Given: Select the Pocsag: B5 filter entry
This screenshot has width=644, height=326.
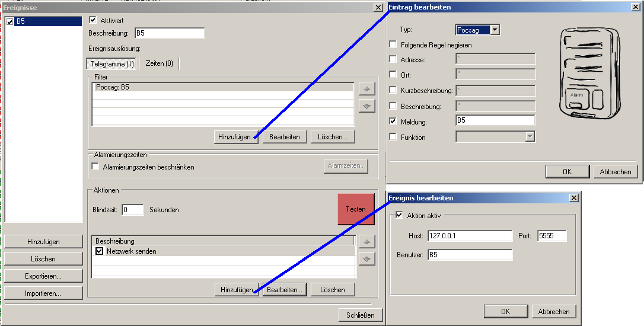Looking at the screenshot, I should [x=222, y=87].
